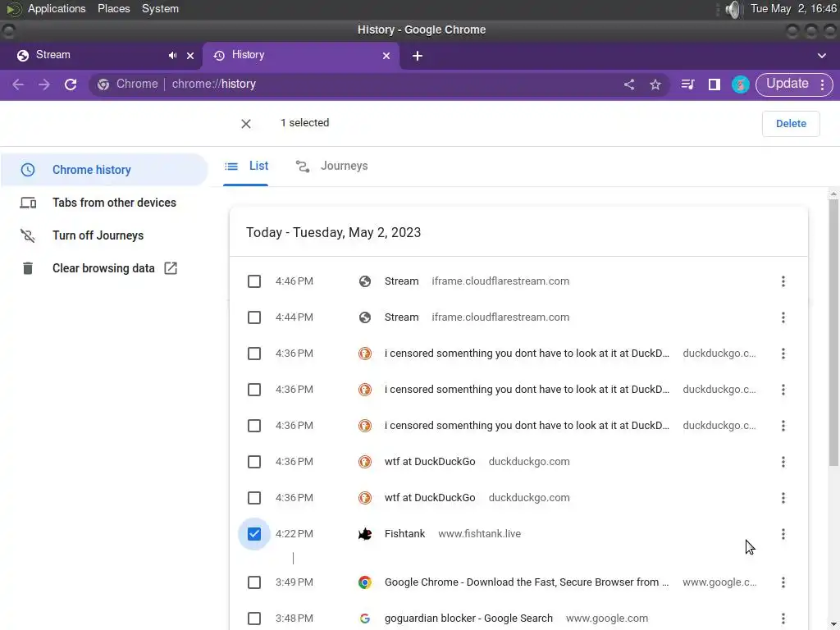
Task: Open the Chrome profile avatar
Action: (x=741, y=84)
